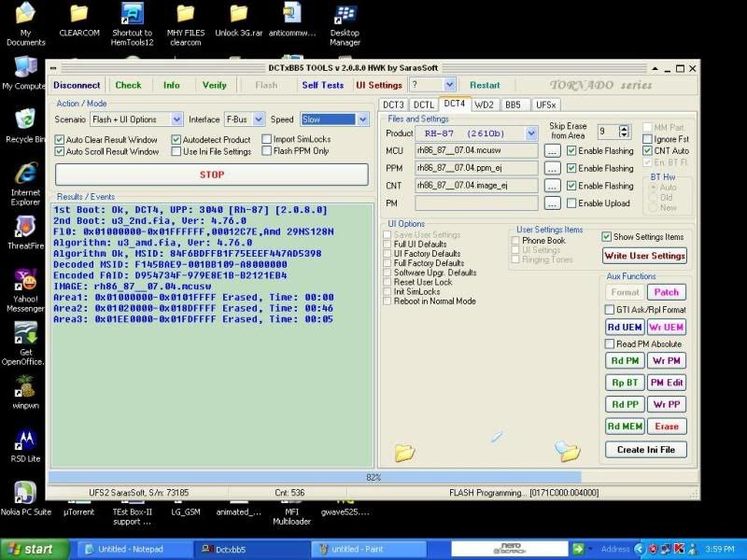Click the Create Ini File button
This screenshot has height=560, width=747.
tap(646, 450)
